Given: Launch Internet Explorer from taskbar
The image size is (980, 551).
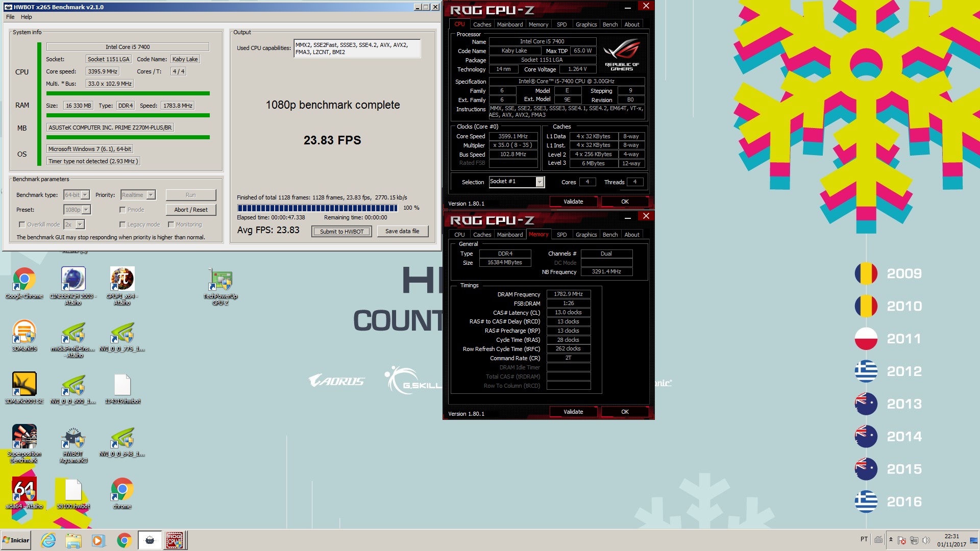Looking at the screenshot, I should (x=48, y=540).
